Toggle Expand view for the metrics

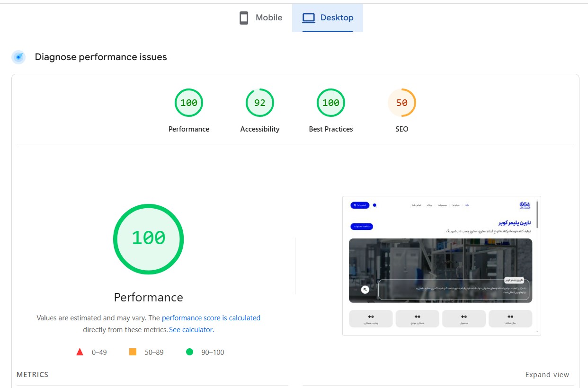547,375
